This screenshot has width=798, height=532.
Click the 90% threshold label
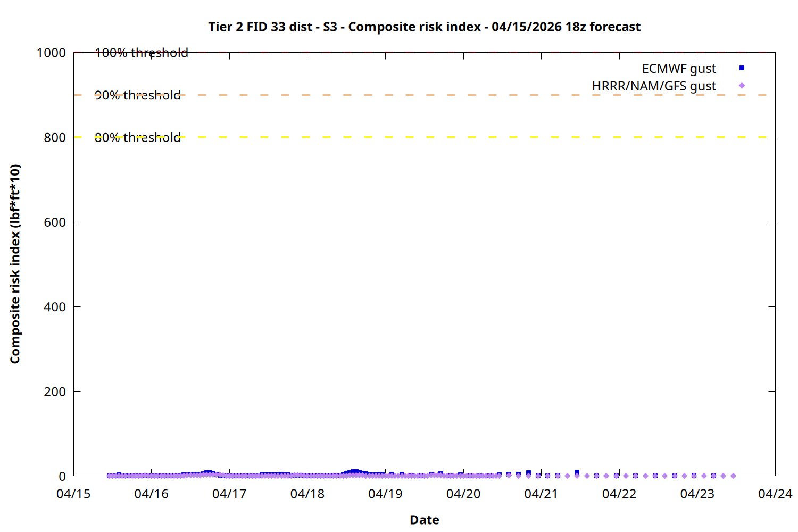click(x=138, y=95)
